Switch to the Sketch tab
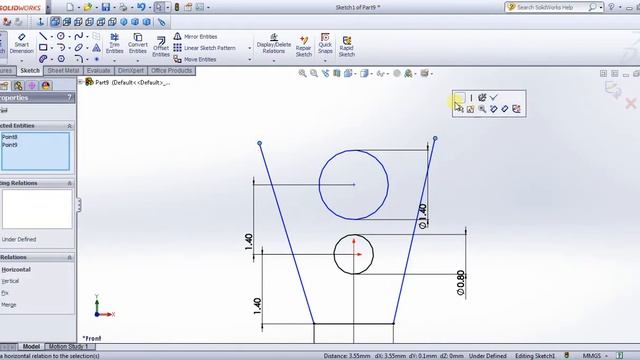The image size is (640, 360). (x=30, y=71)
